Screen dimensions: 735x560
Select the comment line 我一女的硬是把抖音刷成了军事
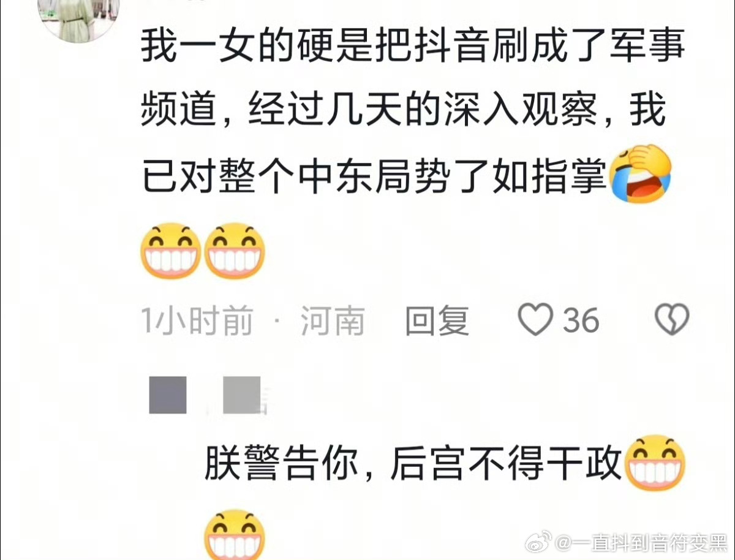(x=413, y=47)
